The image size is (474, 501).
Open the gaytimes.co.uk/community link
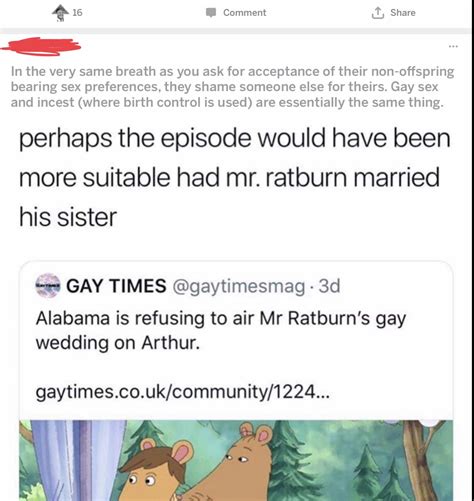[183, 392]
